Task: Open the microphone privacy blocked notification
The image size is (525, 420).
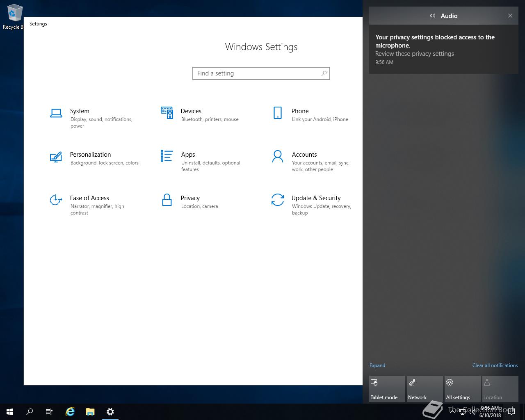Action: click(444, 49)
